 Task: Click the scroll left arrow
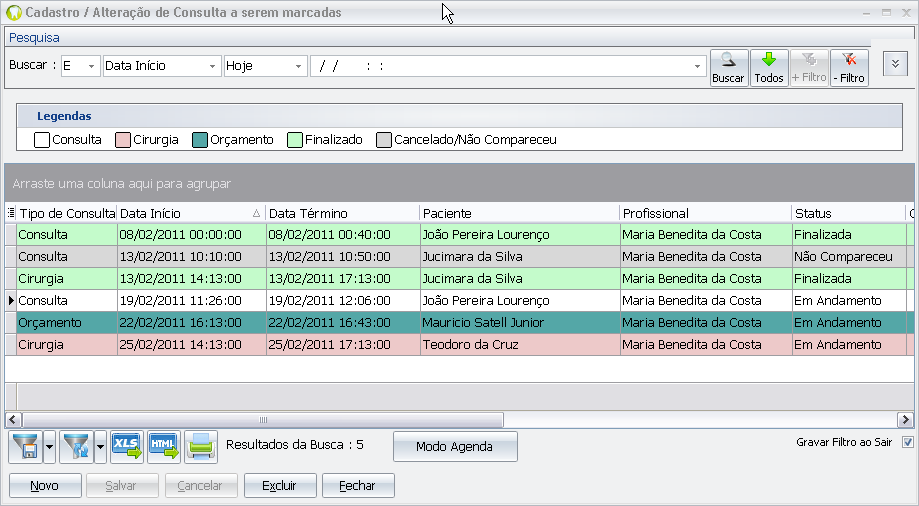(13, 420)
